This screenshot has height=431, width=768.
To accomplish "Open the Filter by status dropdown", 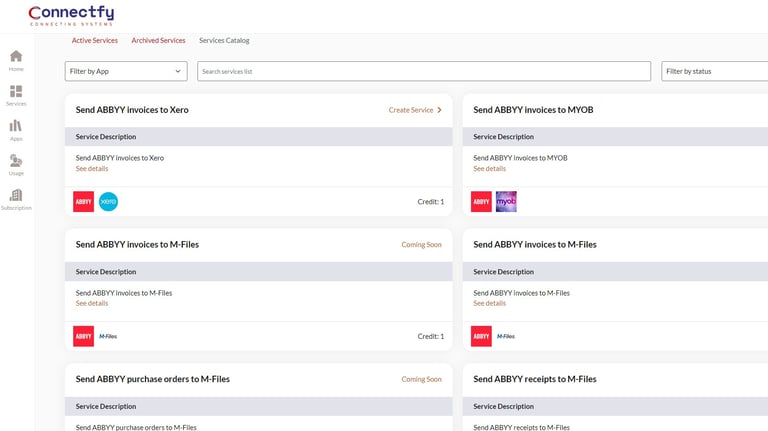I will [x=715, y=72].
